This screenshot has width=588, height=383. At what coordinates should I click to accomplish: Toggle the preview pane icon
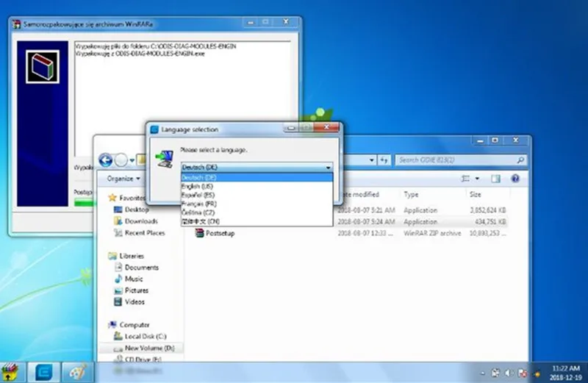495,179
